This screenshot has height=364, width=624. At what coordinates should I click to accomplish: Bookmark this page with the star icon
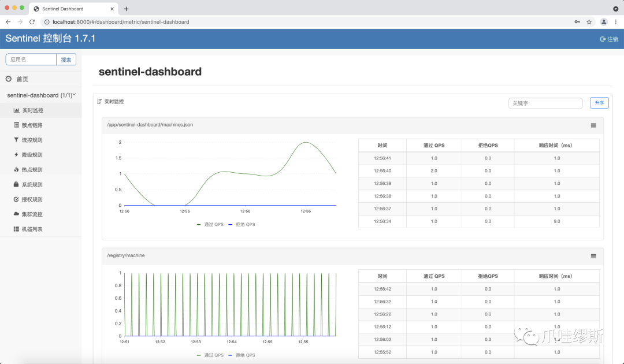click(x=589, y=22)
